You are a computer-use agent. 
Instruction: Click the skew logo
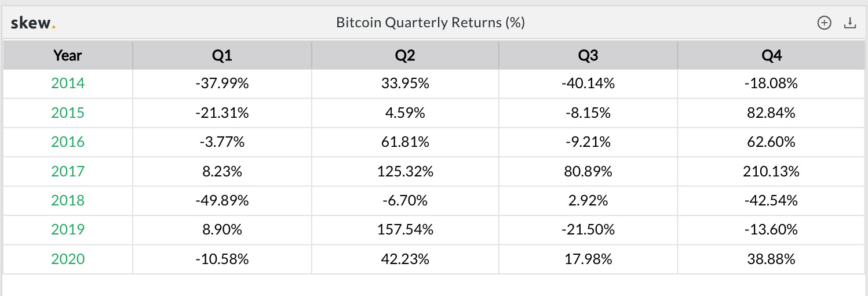[x=33, y=23]
